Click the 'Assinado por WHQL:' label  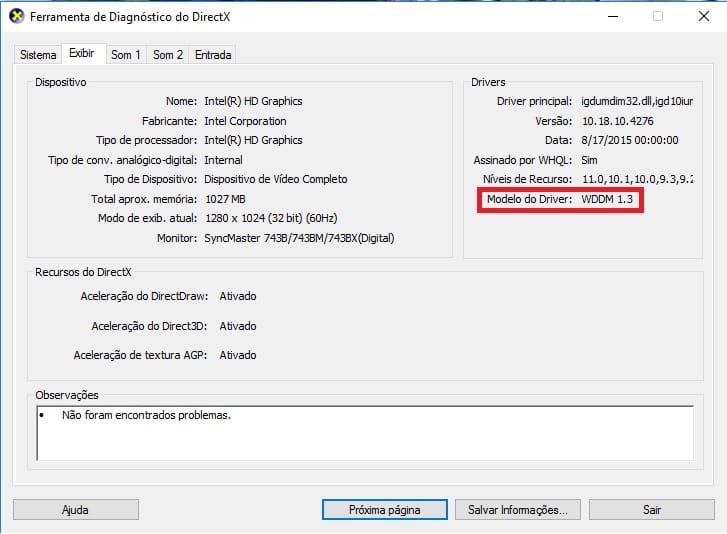pyautogui.click(x=523, y=160)
